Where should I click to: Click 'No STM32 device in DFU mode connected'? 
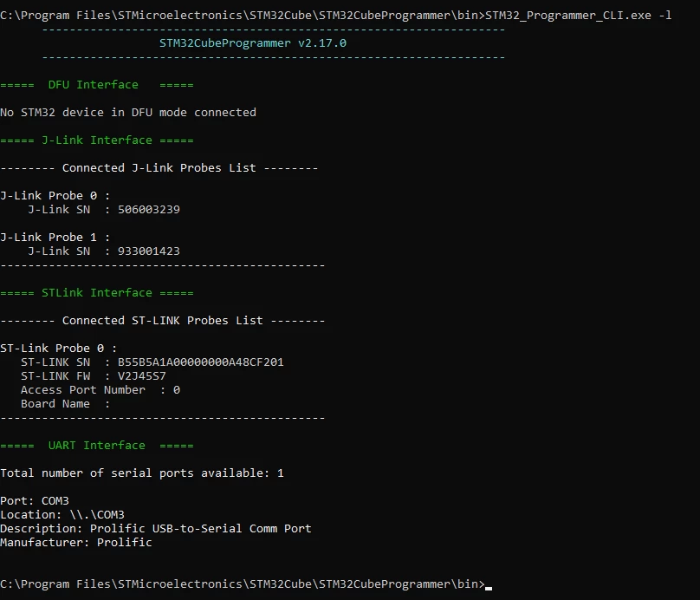click(128, 113)
